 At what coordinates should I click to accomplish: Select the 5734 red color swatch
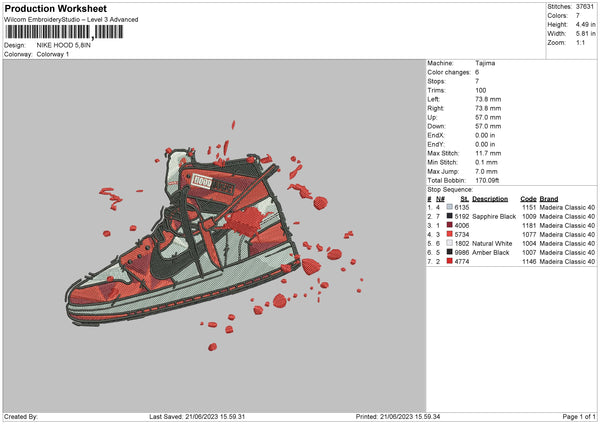click(449, 234)
